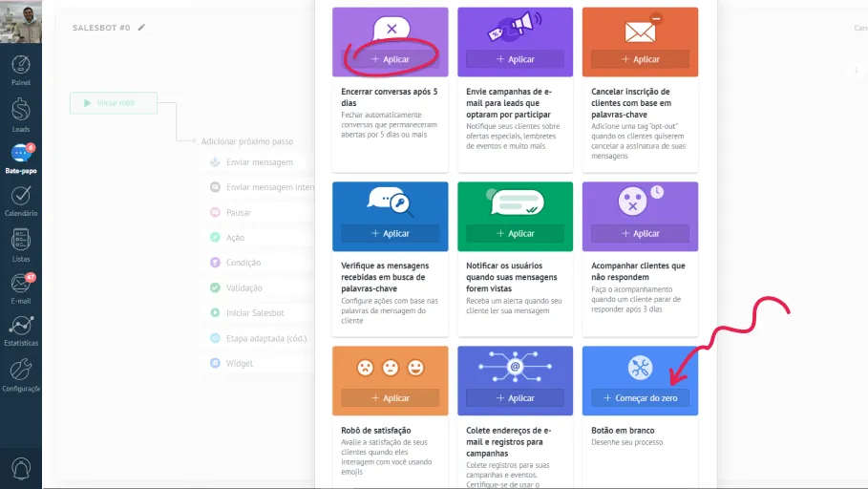Open Bate-papo chat in sidebar
868x489 pixels.
(x=21, y=159)
